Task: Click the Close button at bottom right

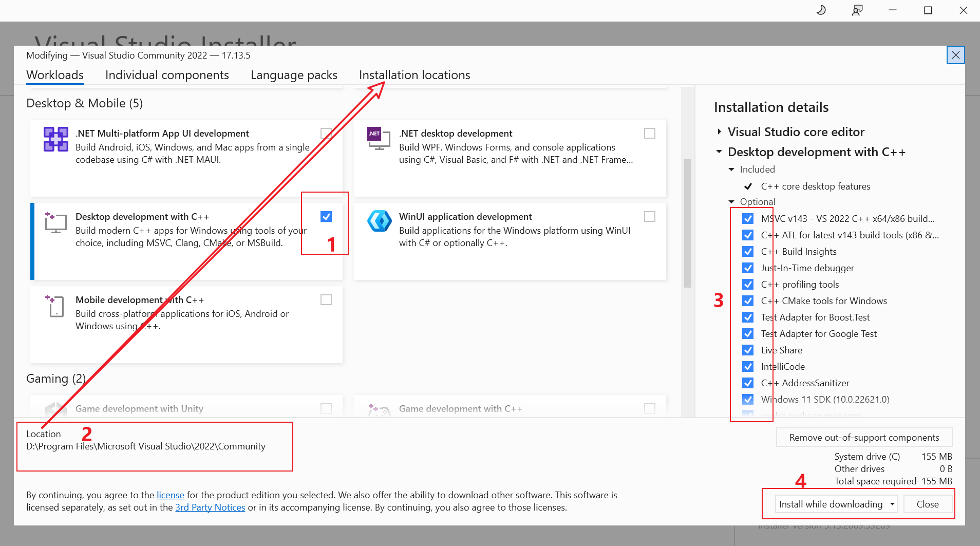Action: coord(928,504)
